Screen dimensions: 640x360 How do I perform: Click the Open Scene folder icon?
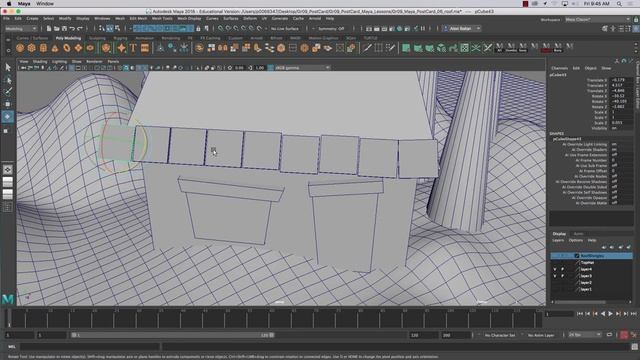pyautogui.click(x=56, y=29)
